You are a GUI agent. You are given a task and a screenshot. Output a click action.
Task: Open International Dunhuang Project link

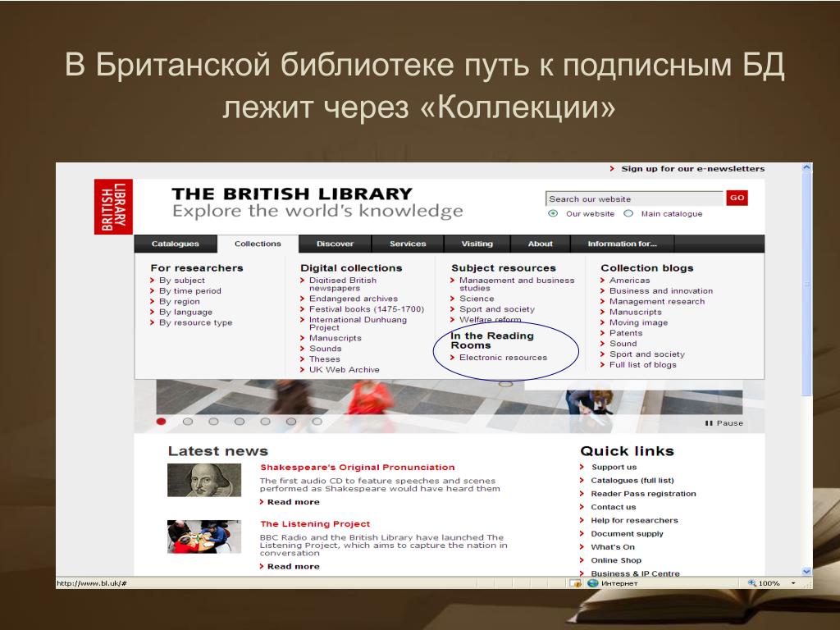click(x=358, y=323)
